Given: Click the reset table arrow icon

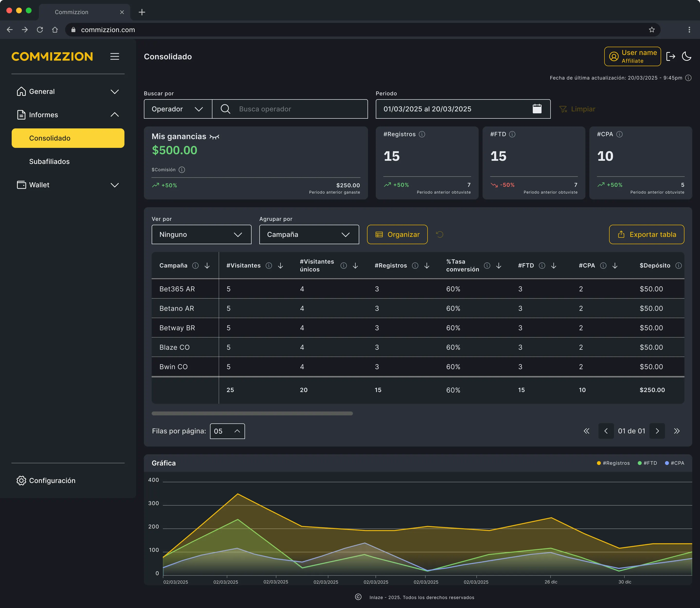Looking at the screenshot, I should 439,234.
